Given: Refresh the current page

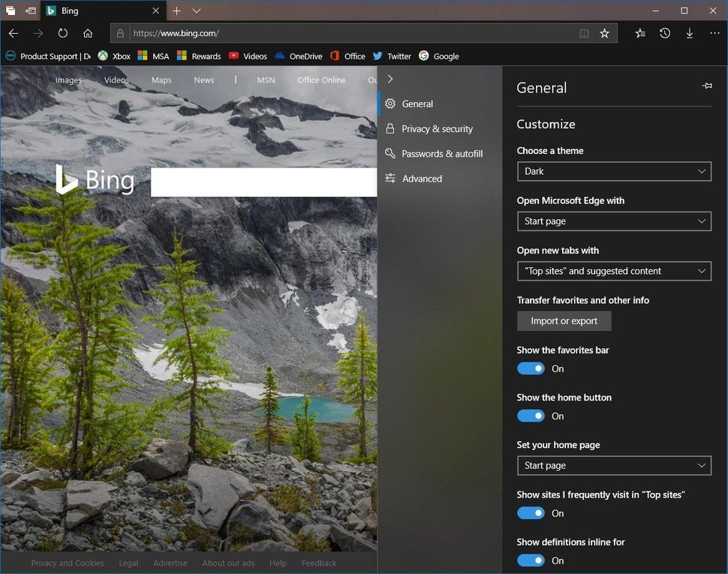Looking at the screenshot, I should (63, 33).
